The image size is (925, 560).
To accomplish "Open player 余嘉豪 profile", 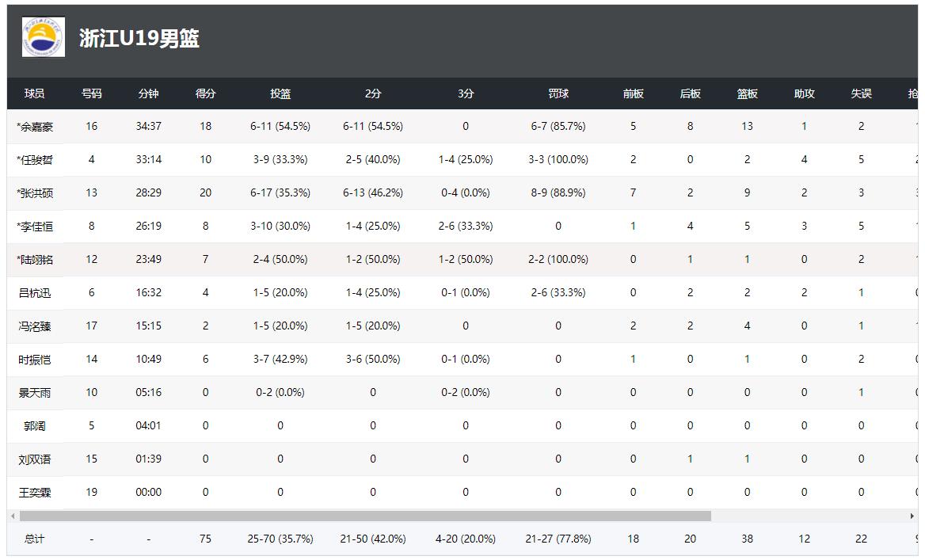I will (36, 127).
